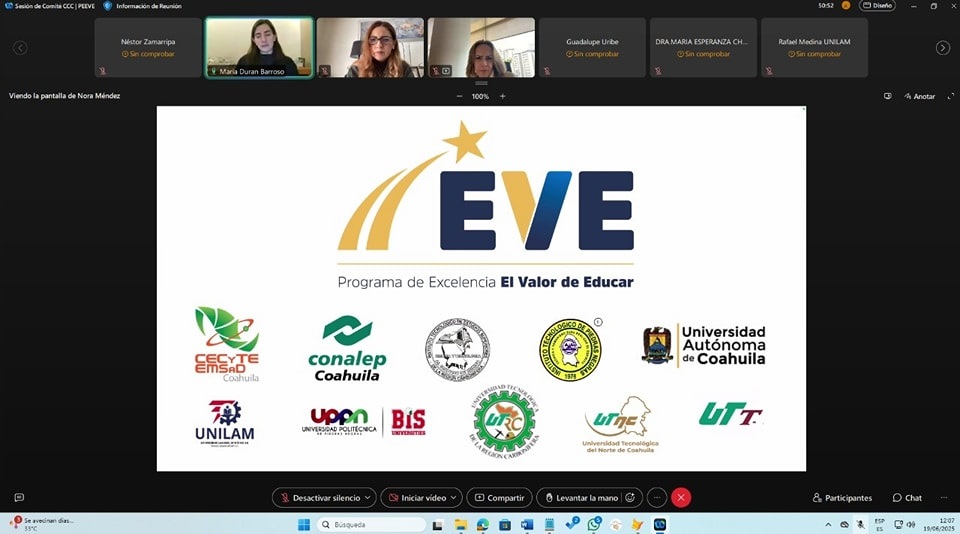960x534 pixels.
Task: Show next participants with the right arrow
Action: tap(943, 48)
